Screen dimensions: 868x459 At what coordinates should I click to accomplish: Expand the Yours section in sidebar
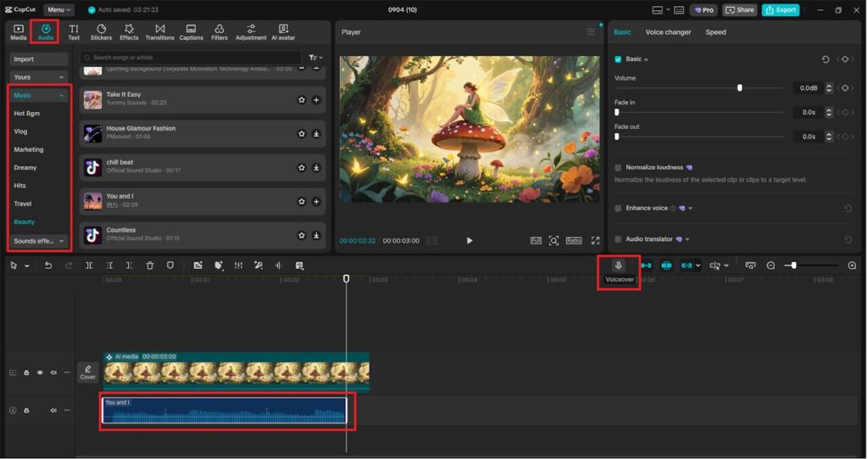[x=39, y=77]
